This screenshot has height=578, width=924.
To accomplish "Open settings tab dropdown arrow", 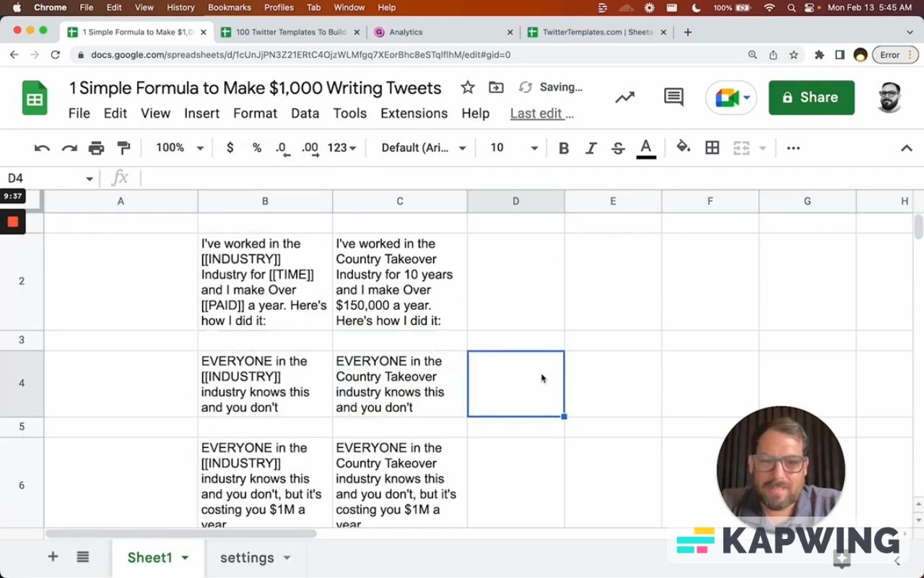I will 287,558.
